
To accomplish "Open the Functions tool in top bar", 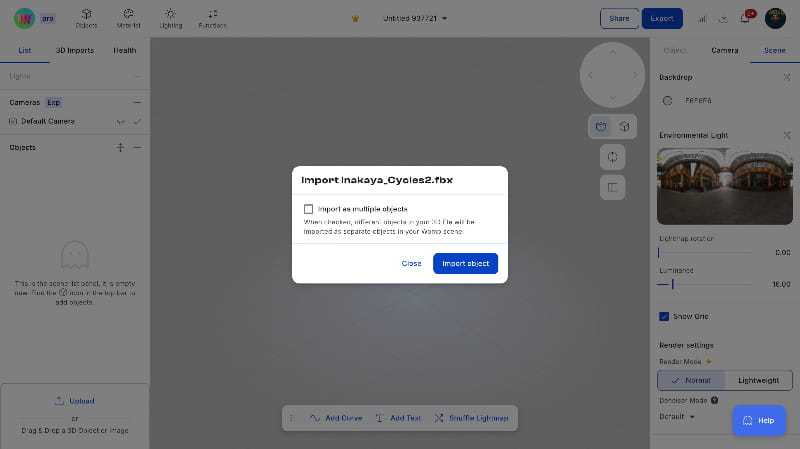I will (x=213, y=18).
